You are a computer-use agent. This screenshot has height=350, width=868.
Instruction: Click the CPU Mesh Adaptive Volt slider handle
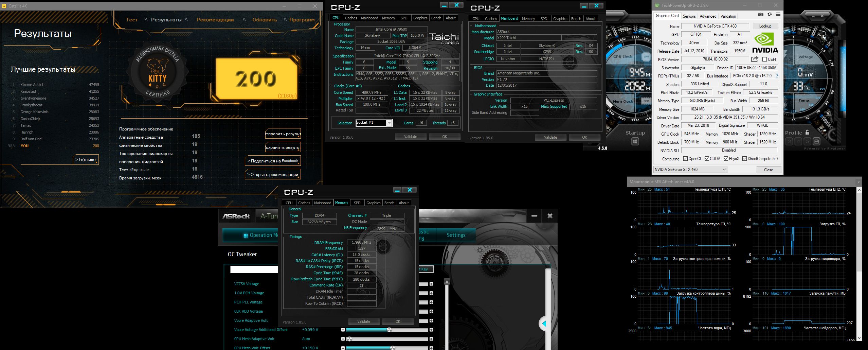(x=349, y=339)
